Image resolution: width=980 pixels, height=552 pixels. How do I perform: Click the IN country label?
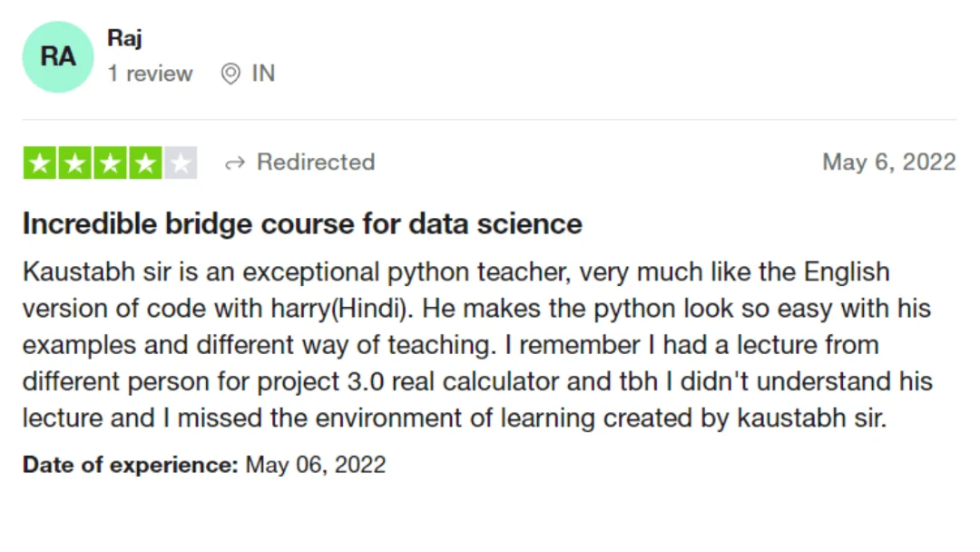point(263,74)
